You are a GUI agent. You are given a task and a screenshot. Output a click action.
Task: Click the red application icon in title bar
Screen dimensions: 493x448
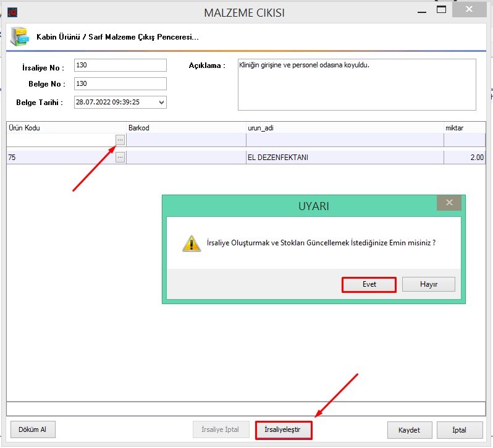pos(12,12)
